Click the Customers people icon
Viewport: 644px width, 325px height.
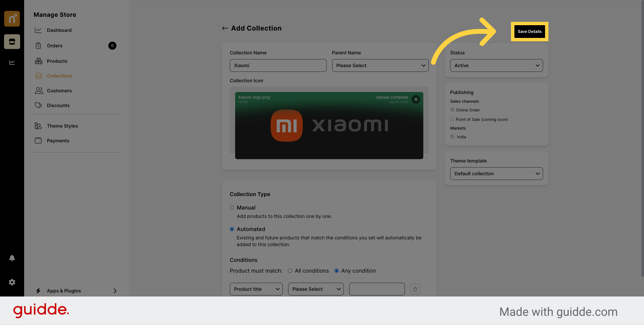(39, 91)
